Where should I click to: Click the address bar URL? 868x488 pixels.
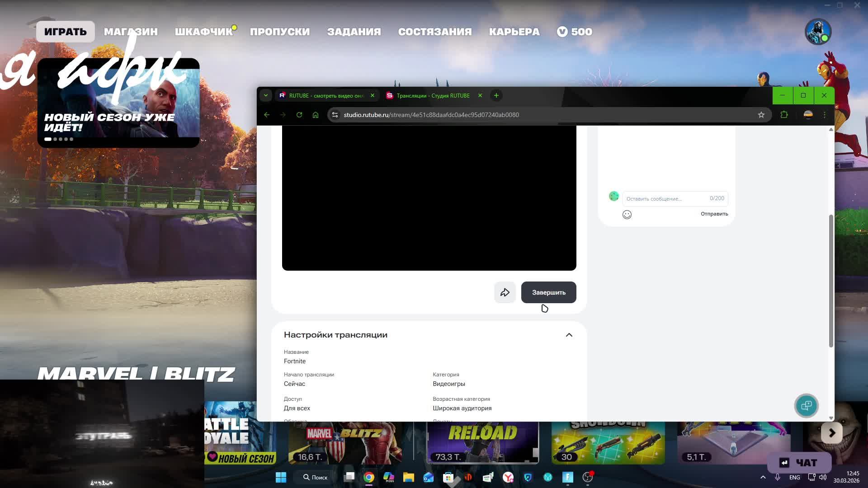pyautogui.click(x=431, y=115)
